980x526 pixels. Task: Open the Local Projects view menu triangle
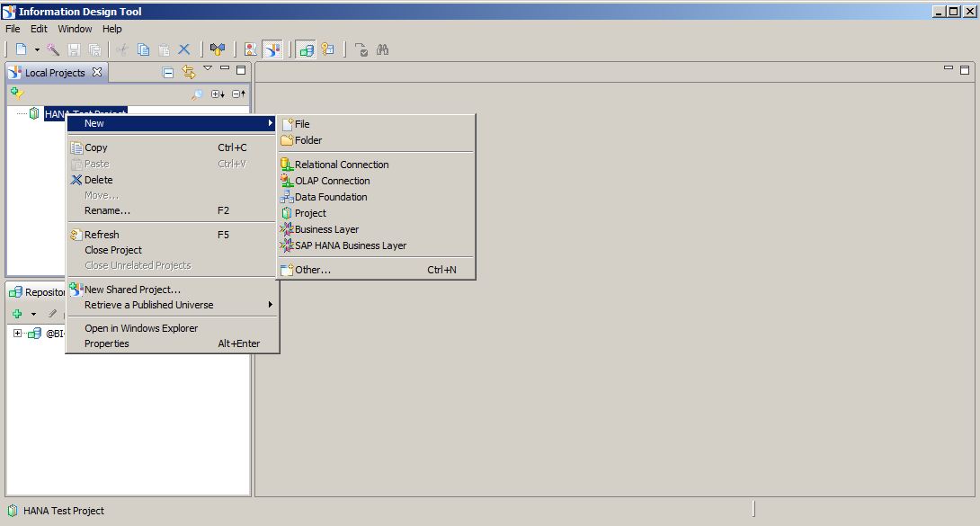click(208, 69)
